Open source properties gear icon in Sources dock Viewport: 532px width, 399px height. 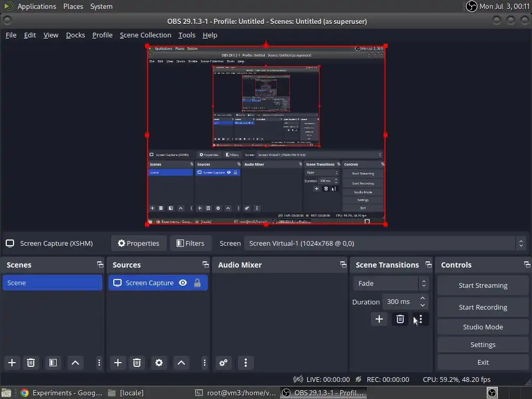pos(159,363)
